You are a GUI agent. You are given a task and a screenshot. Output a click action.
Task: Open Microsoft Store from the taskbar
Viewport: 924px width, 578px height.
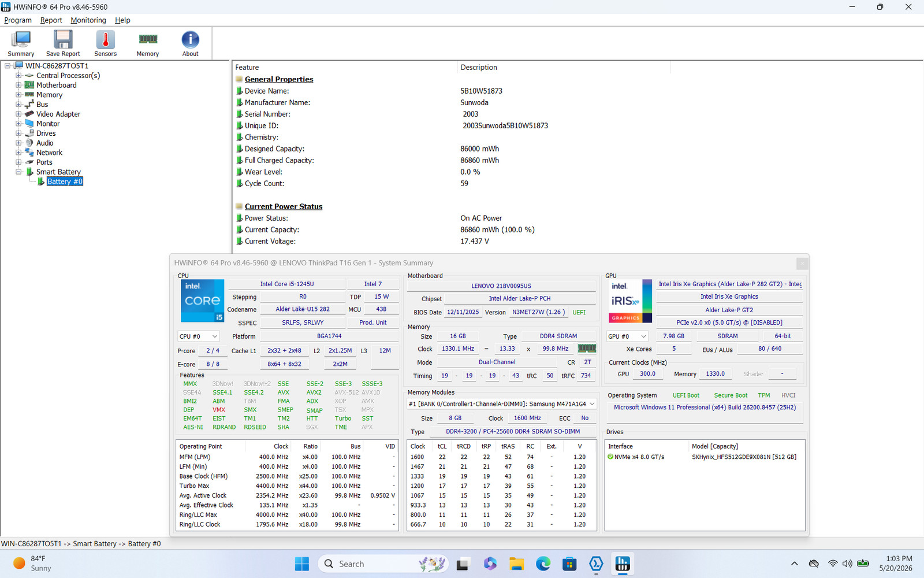point(570,564)
